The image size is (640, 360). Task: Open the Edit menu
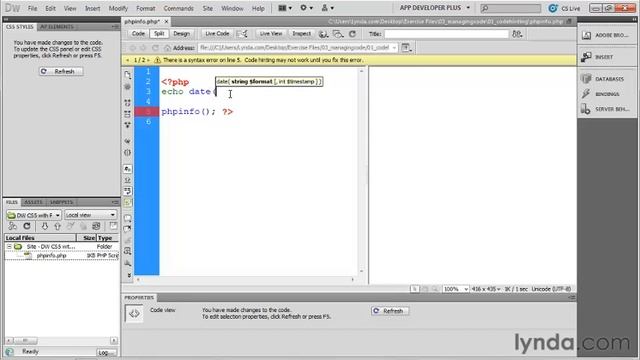click(x=50, y=8)
